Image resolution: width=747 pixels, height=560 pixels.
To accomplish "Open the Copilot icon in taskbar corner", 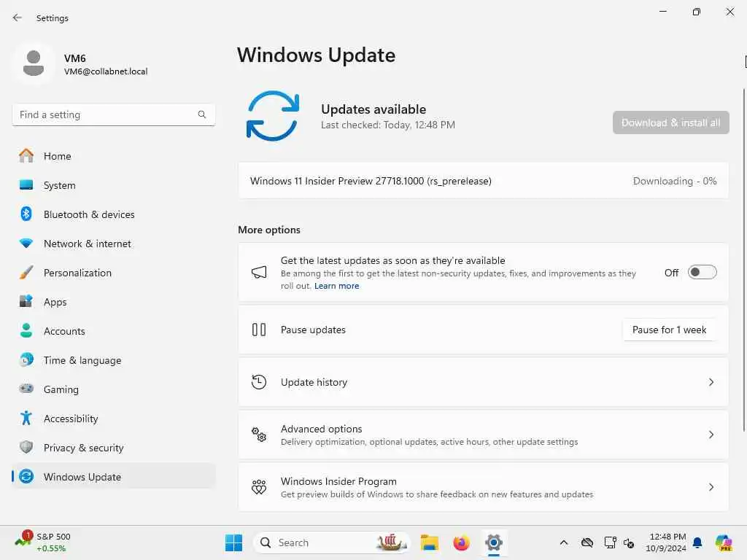I will click(724, 542).
